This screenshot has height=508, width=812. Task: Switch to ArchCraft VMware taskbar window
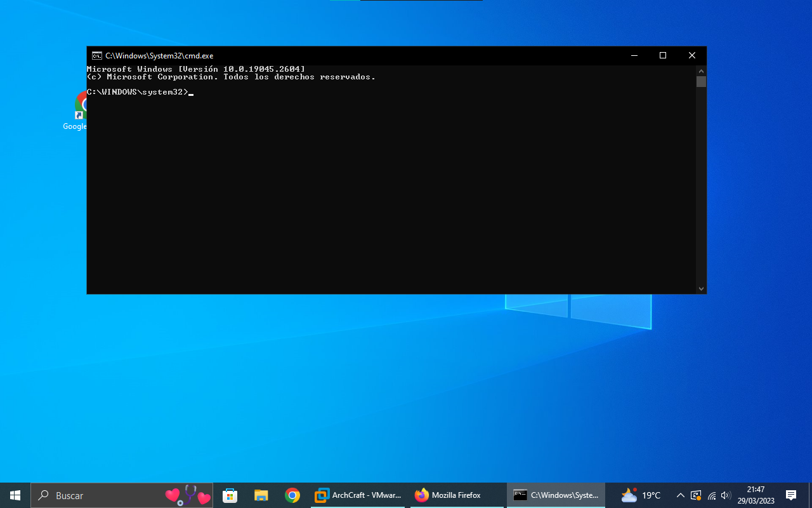358,495
